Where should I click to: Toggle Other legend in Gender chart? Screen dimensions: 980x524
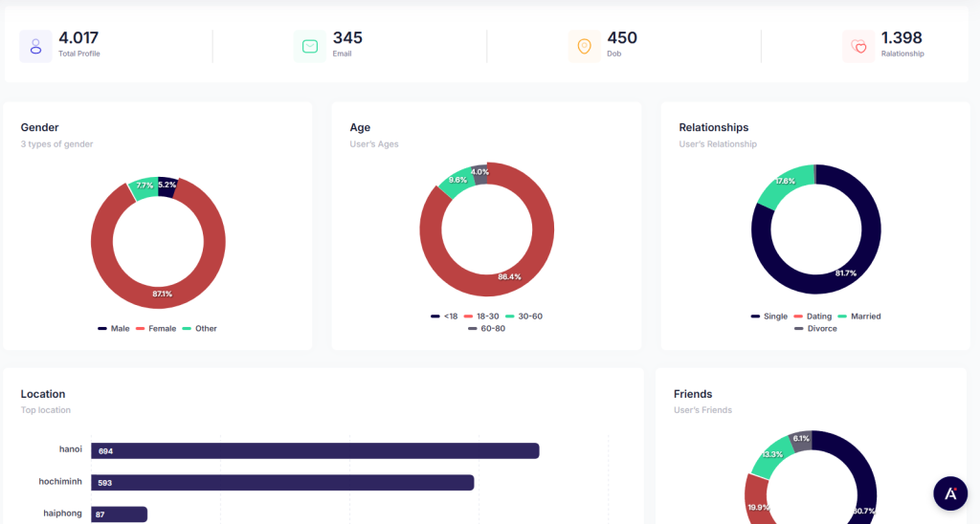coord(200,329)
